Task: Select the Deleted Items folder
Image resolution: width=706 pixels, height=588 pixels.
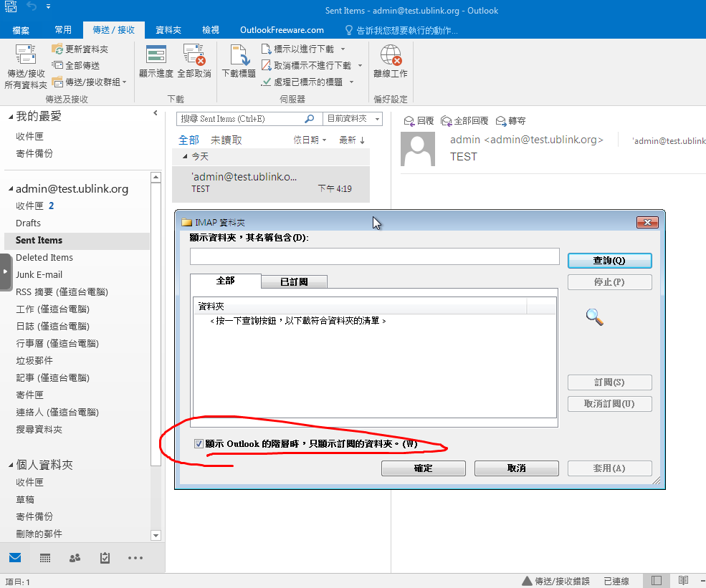Action: [44, 257]
